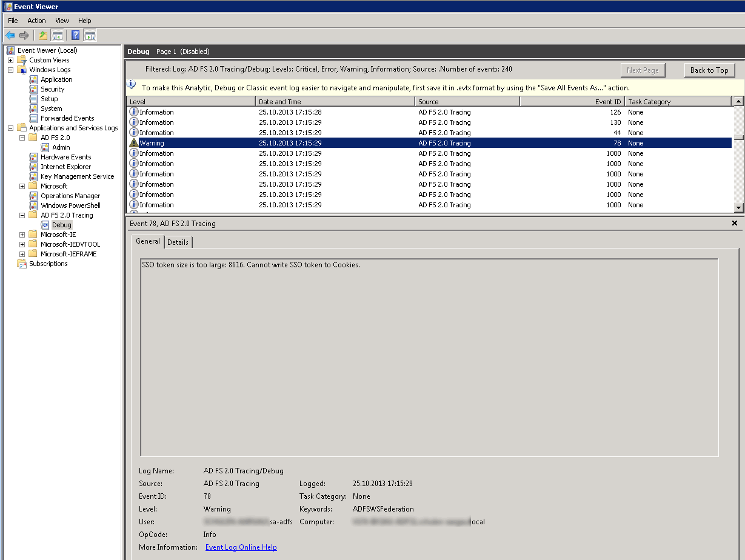Viewport: 745px width, 560px height.
Task: Sort events by the Level column
Action: coord(191,102)
